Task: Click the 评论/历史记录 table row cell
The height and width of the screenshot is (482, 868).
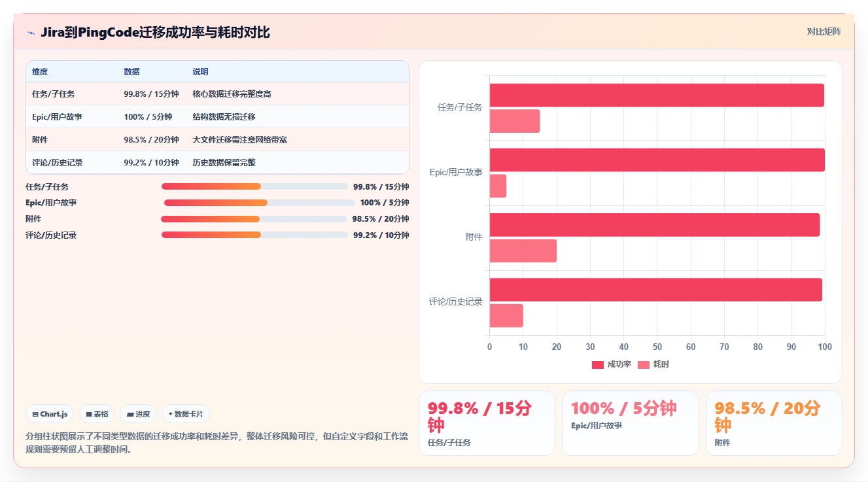Action: [58, 163]
